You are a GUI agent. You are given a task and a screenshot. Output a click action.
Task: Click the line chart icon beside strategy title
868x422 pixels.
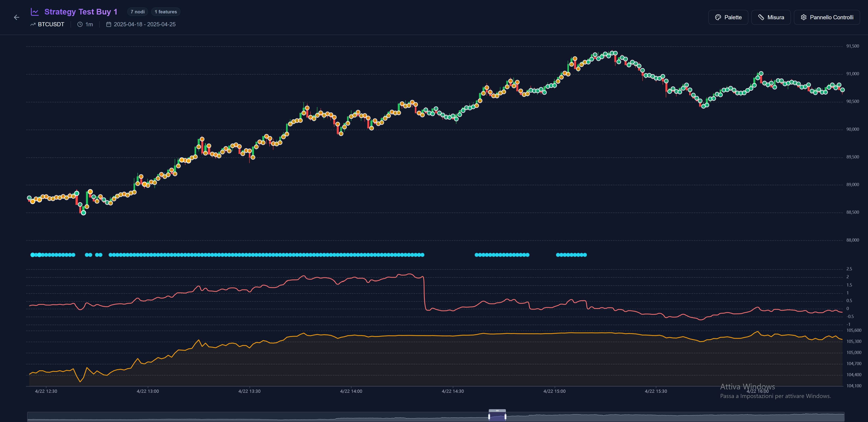35,12
